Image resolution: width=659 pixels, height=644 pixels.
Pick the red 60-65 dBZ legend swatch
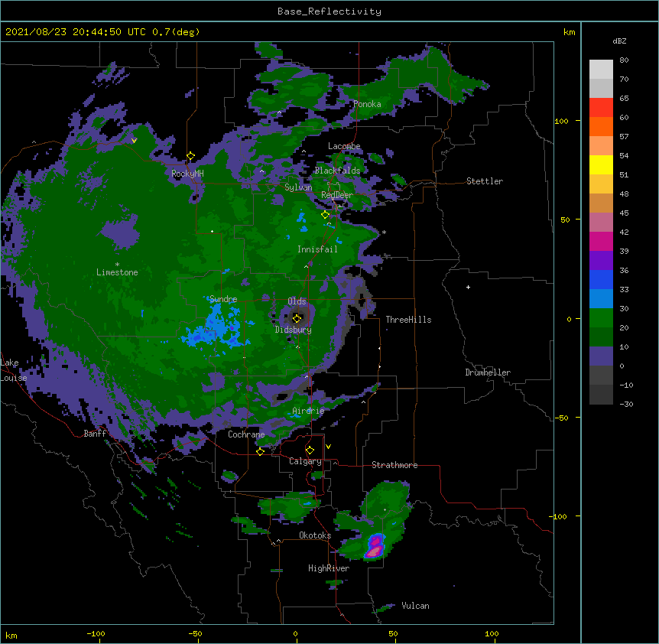[x=601, y=108]
